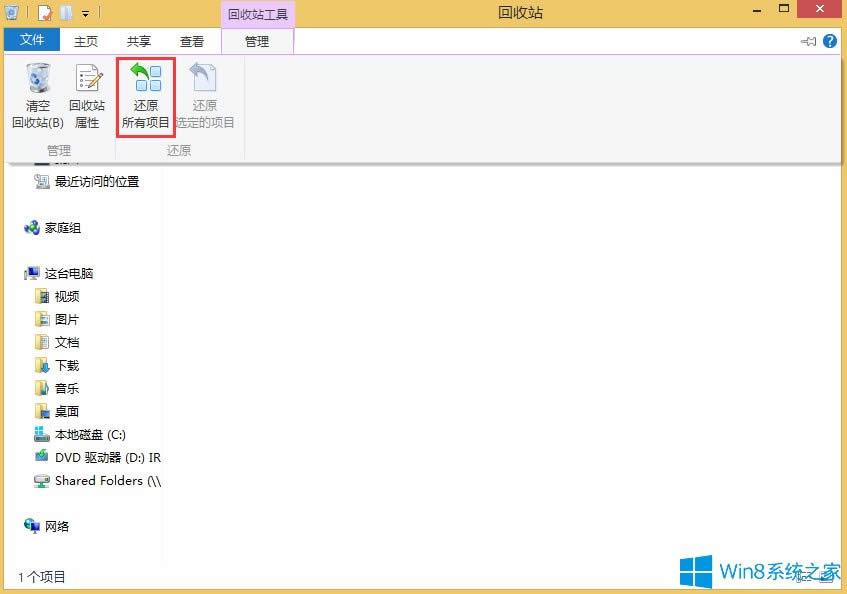Open the 文件 (File) menu tab

[32, 41]
